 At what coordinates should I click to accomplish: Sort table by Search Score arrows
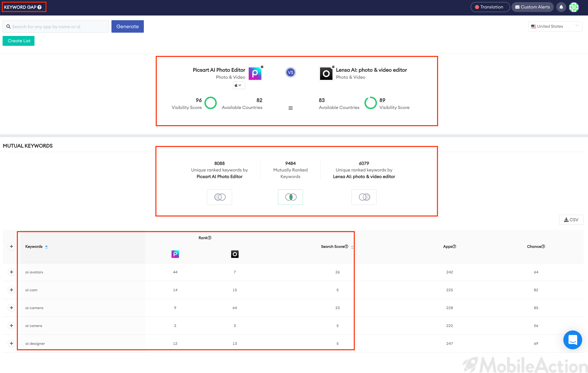[352, 247]
